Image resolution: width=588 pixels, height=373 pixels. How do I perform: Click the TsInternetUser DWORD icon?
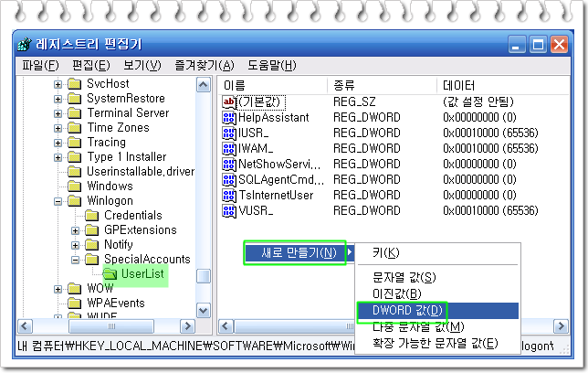[229, 196]
